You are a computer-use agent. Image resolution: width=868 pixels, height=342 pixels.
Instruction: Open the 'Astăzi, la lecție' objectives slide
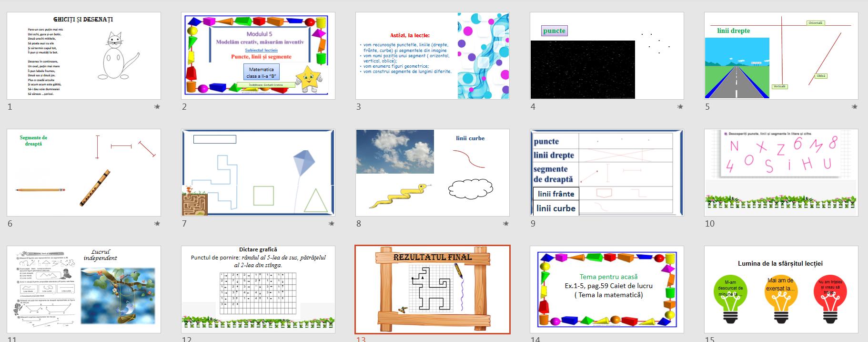click(433, 56)
